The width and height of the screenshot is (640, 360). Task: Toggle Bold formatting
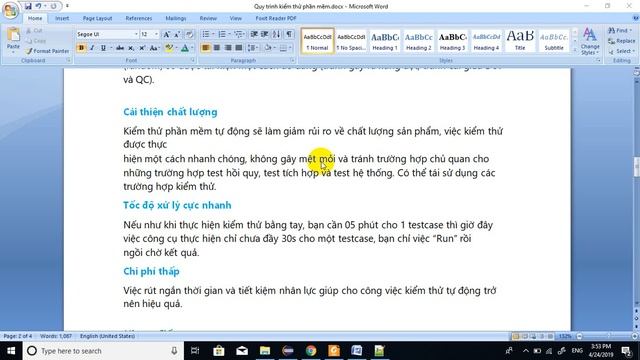click(x=81, y=48)
